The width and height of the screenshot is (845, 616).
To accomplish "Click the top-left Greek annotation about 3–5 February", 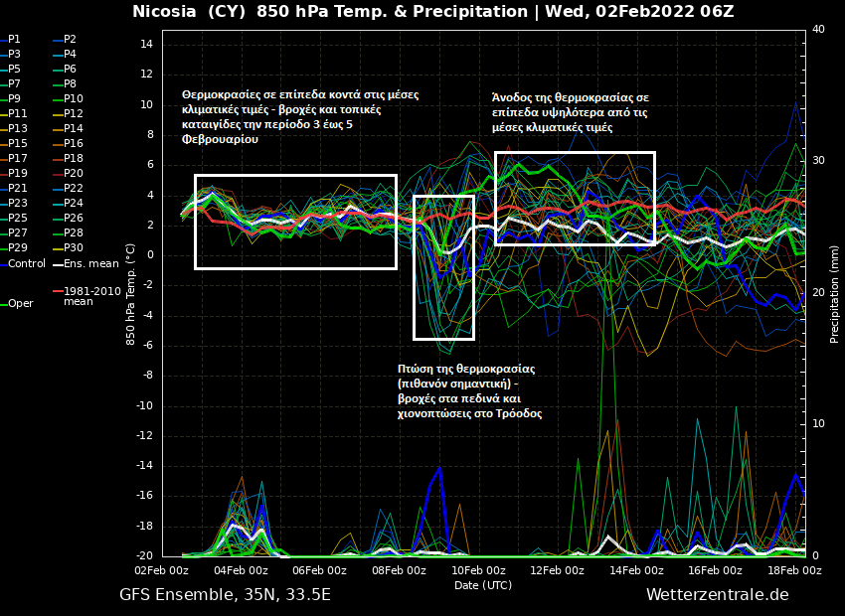I will click(x=299, y=117).
